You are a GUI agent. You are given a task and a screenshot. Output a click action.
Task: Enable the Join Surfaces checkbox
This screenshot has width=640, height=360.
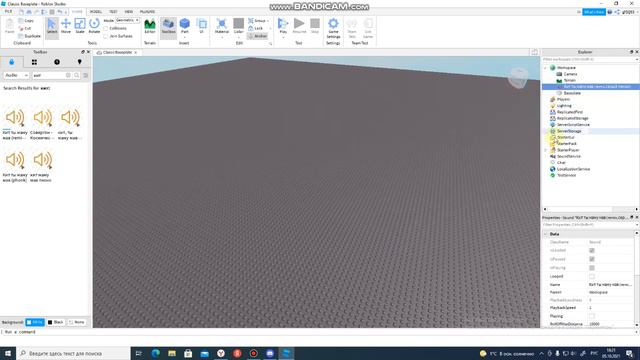pos(106,36)
